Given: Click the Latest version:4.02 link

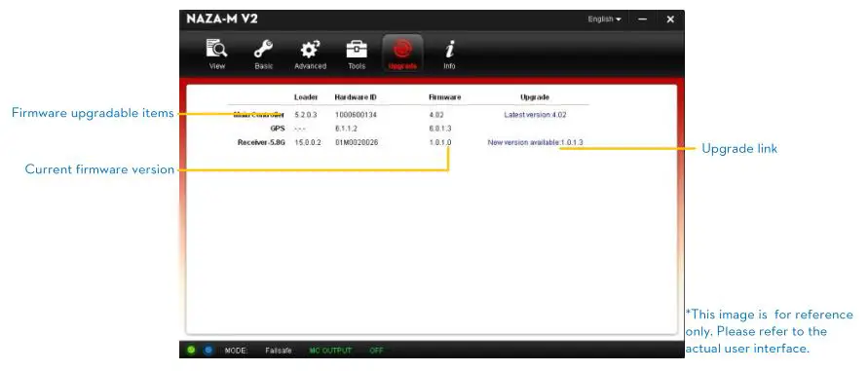Looking at the screenshot, I should [x=535, y=115].
